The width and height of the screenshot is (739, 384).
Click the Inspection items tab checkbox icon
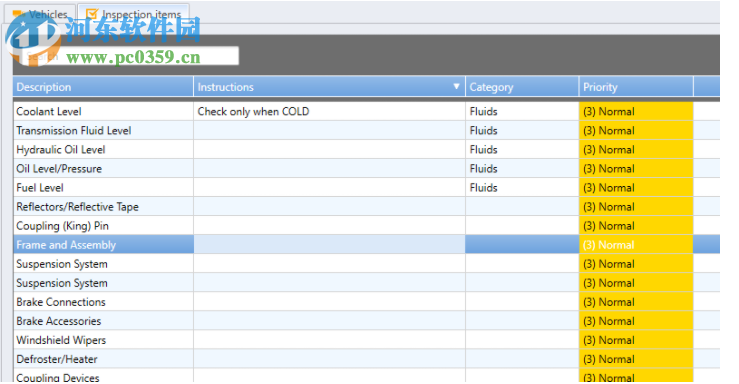(x=92, y=14)
